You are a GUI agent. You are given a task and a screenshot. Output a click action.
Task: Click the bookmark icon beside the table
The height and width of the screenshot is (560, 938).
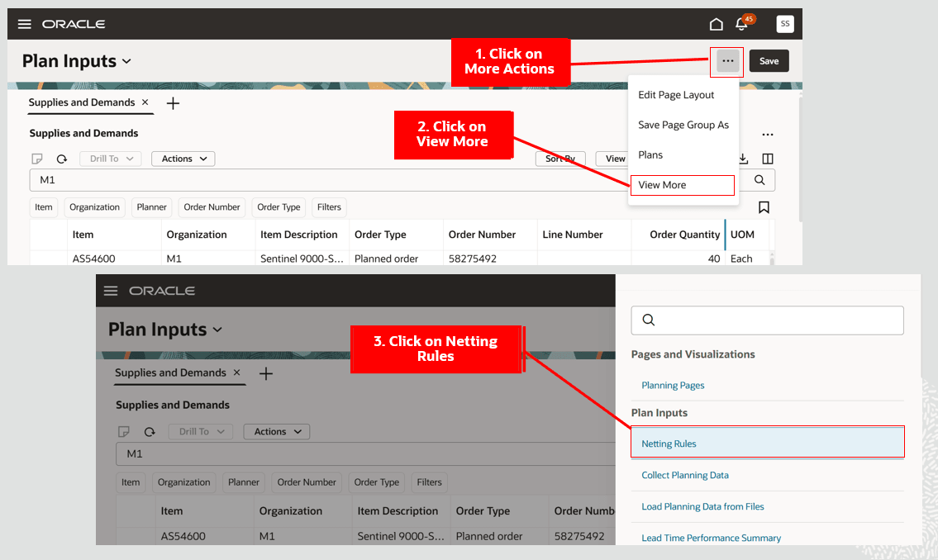764,208
